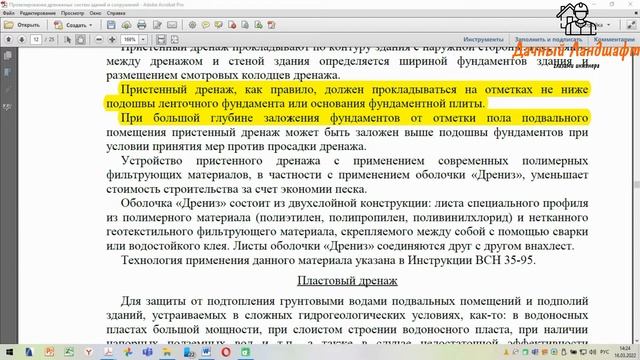Click the combine pages icon
640x360 pixels.
[245, 25]
